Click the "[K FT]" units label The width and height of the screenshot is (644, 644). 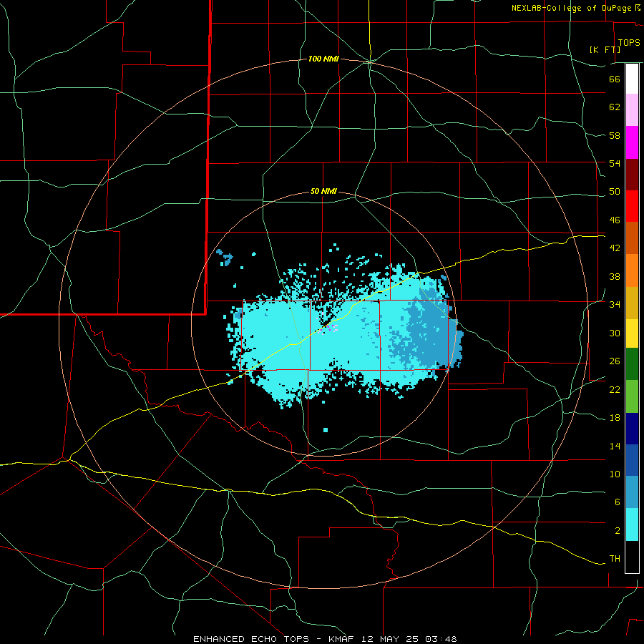[x=605, y=49]
